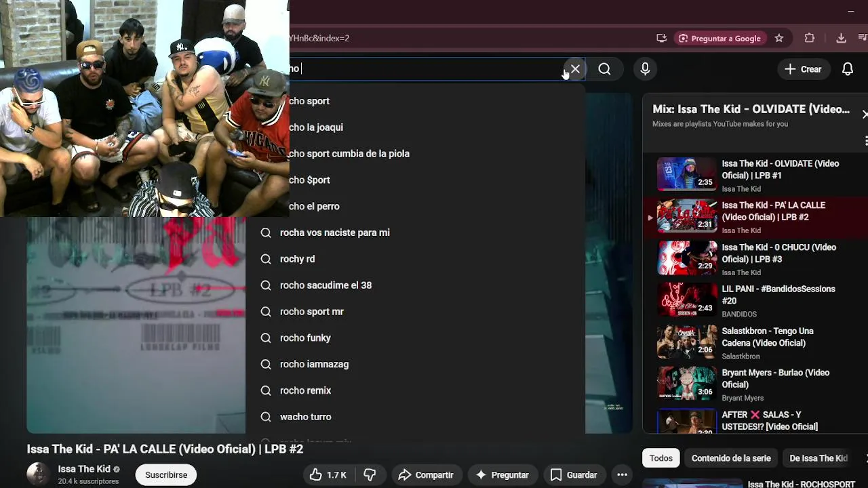Click search icon beside 'wacho turro' suggestion
Screen dimensions: 868x488
point(266,417)
